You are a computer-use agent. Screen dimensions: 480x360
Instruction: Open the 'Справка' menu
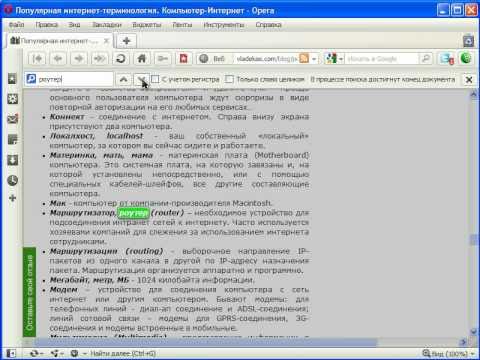[x=268, y=25]
